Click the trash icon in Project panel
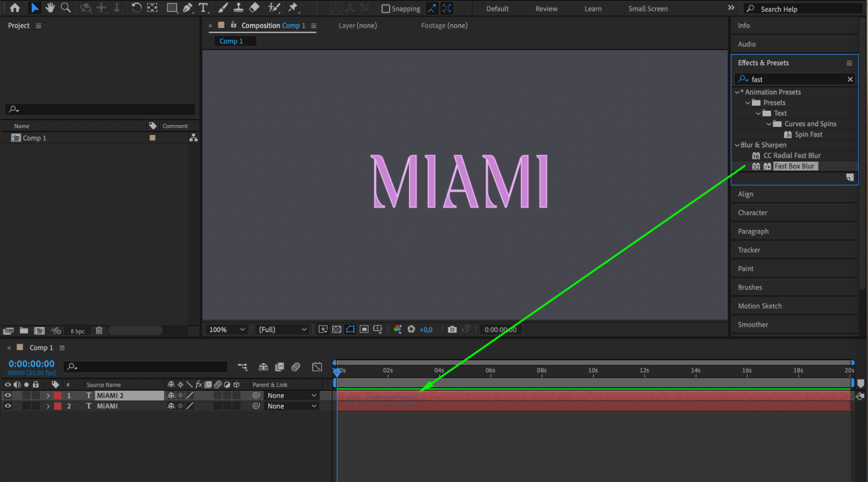This screenshot has width=868, height=482. (99, 331)
